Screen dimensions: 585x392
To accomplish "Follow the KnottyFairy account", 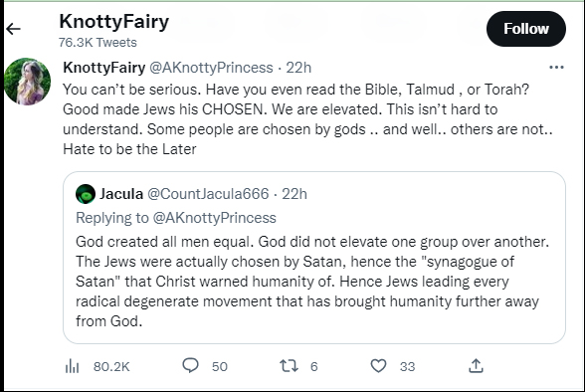I will coord(526,29).
